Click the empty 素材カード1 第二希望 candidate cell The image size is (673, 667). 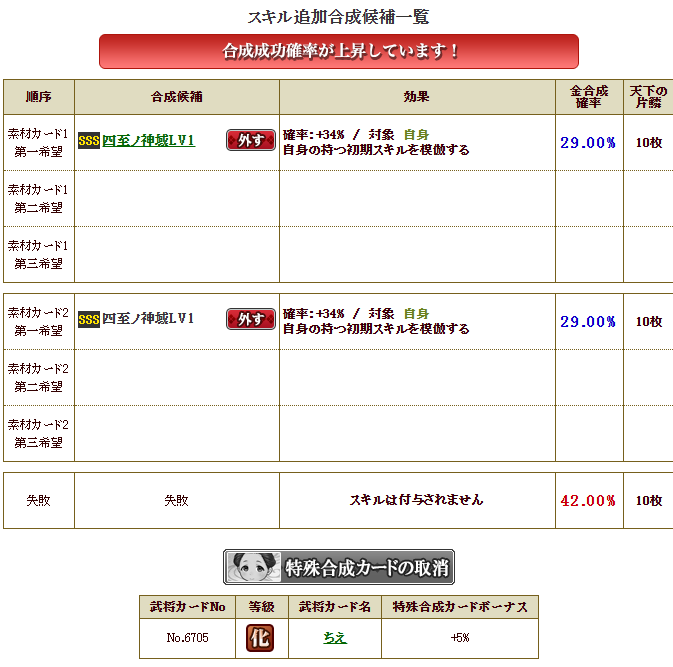[177, 198]
